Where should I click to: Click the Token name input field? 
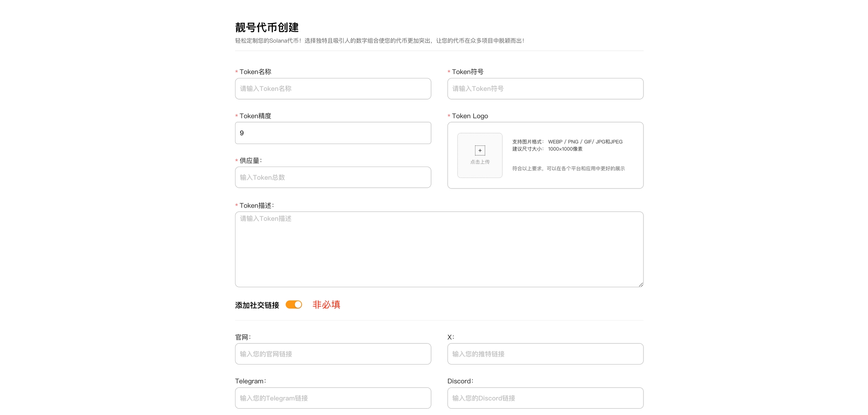click(x=333, y=89)
